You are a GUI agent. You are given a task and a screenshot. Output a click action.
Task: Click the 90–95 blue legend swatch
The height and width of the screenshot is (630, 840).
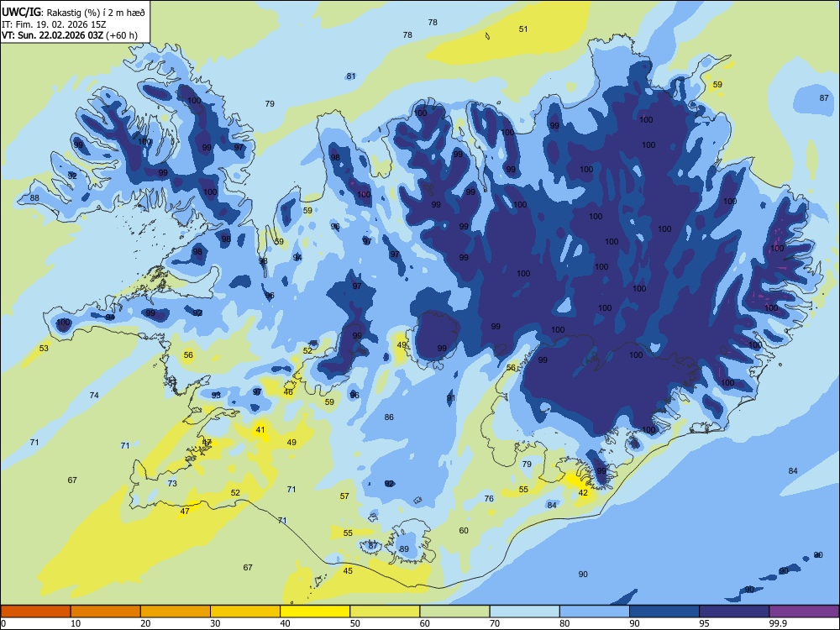coord(664,612)
